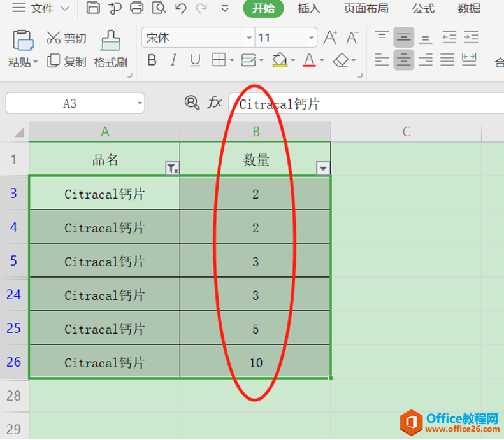Toggle underline formatting
The height and width of the screenshot is (440, 504).
pos(195,60)
